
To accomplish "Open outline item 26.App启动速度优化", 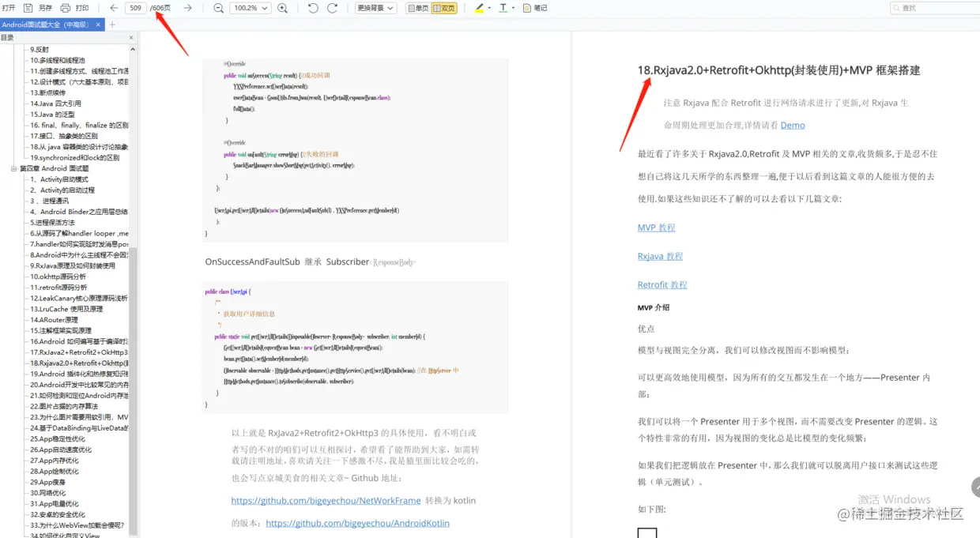I will tap(61, 450).
